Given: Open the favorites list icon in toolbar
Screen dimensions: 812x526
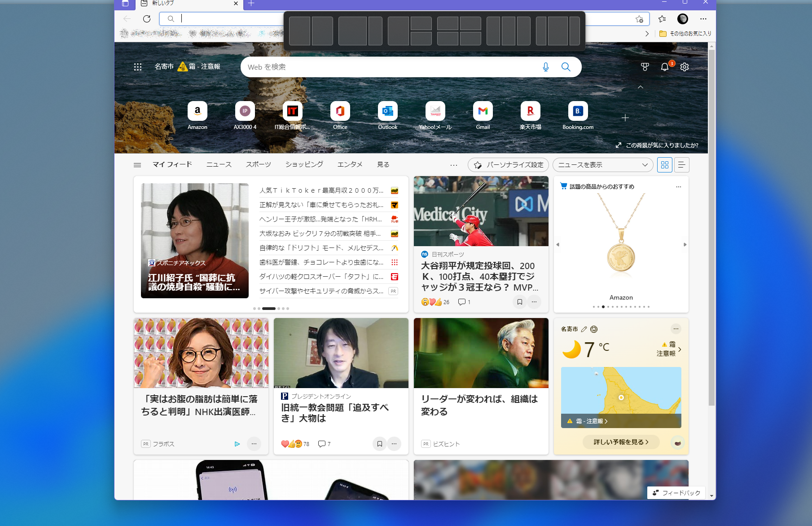Looking at the screenshot, I should (x=662, y=19).
